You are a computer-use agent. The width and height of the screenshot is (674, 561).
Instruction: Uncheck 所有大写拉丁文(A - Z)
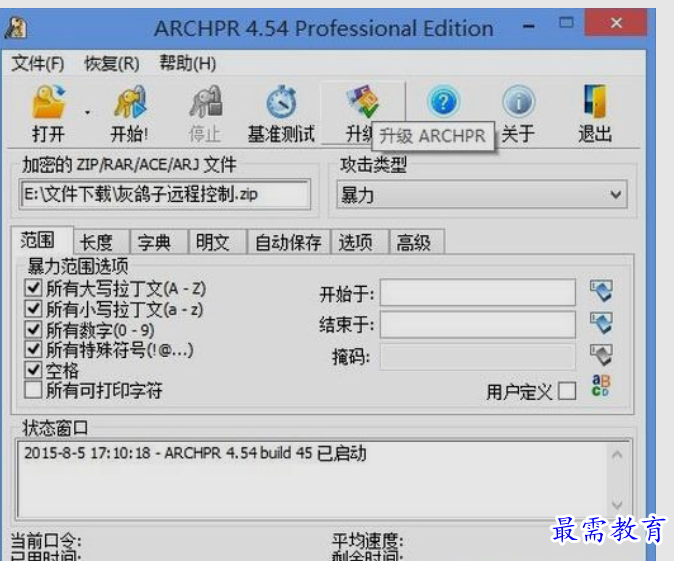coord(34,288)
